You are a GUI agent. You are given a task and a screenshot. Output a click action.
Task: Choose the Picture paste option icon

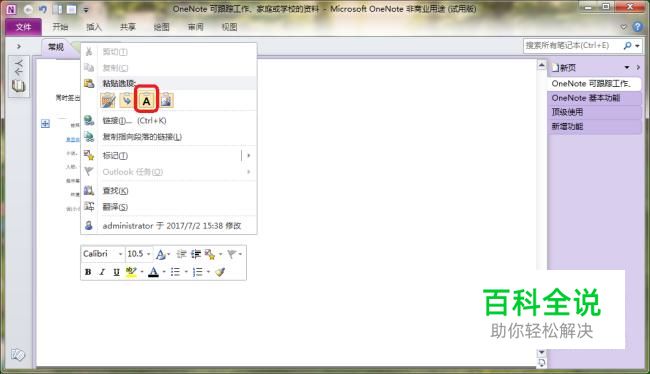point(167,100)
